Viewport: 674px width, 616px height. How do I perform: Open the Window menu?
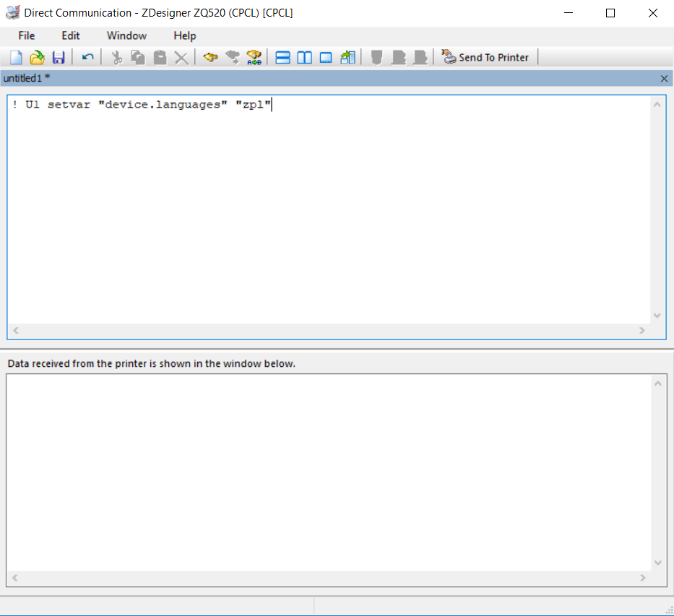pos(126,35)
